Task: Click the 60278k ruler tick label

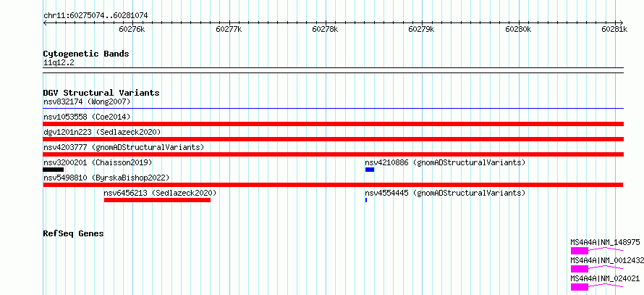Action: [x=326, y=29]
